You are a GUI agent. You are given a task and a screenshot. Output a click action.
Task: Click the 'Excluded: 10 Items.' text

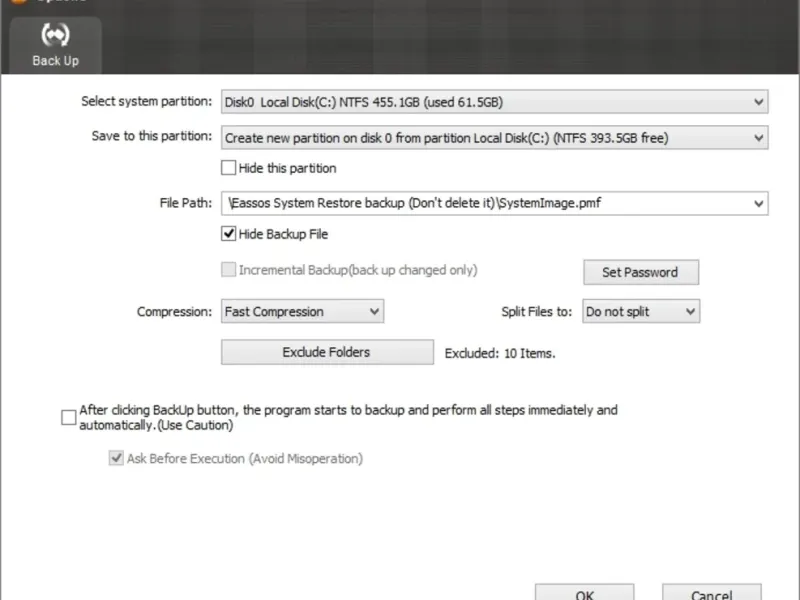point(500,353)
